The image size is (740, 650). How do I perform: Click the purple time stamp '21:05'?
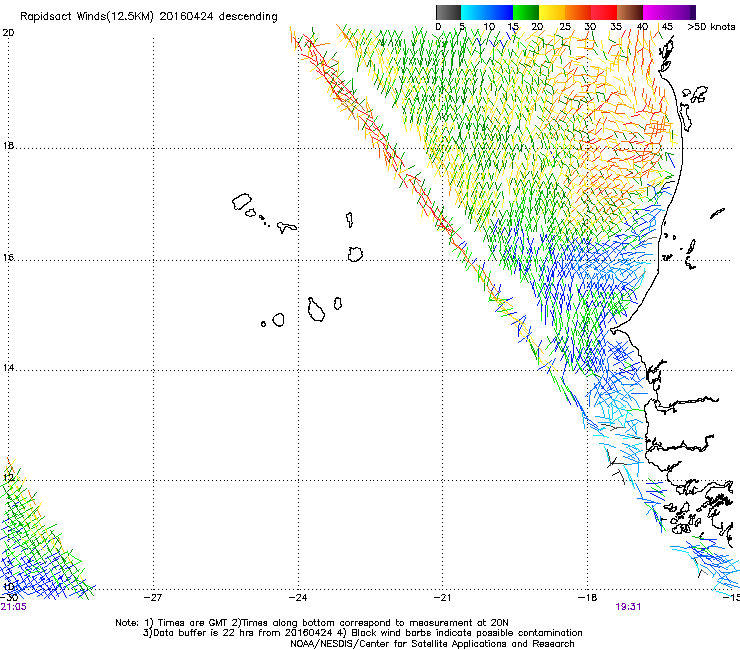[x=14, y=607]
